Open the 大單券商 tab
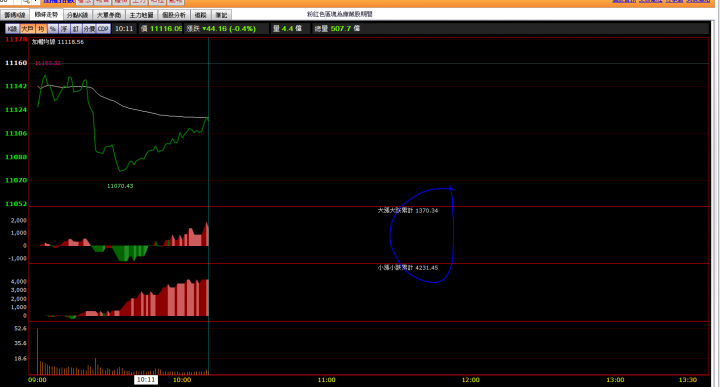Screen dimensions: 720x387 108,15
